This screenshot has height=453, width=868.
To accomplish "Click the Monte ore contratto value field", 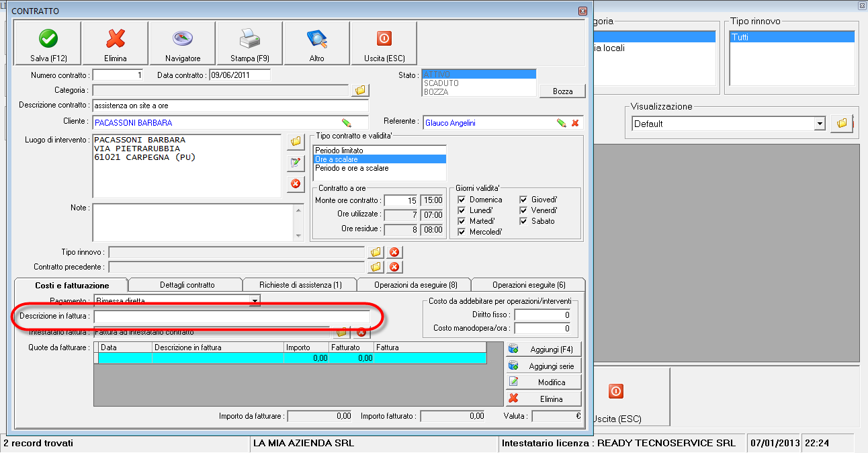I will coord(401,200).
